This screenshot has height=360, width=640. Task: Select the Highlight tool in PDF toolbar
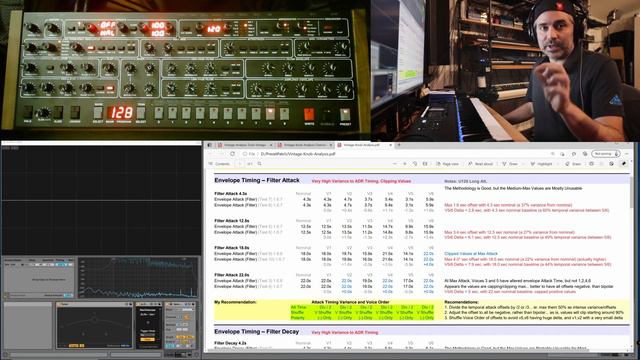click(541, 164)
